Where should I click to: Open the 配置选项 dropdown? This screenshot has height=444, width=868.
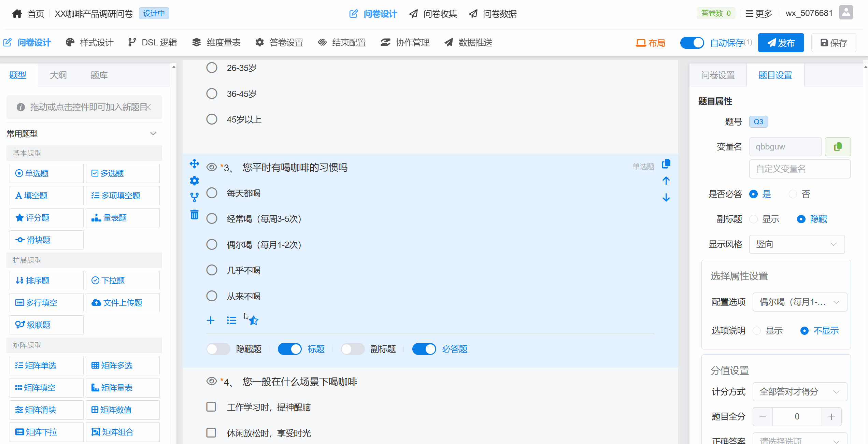799,302
